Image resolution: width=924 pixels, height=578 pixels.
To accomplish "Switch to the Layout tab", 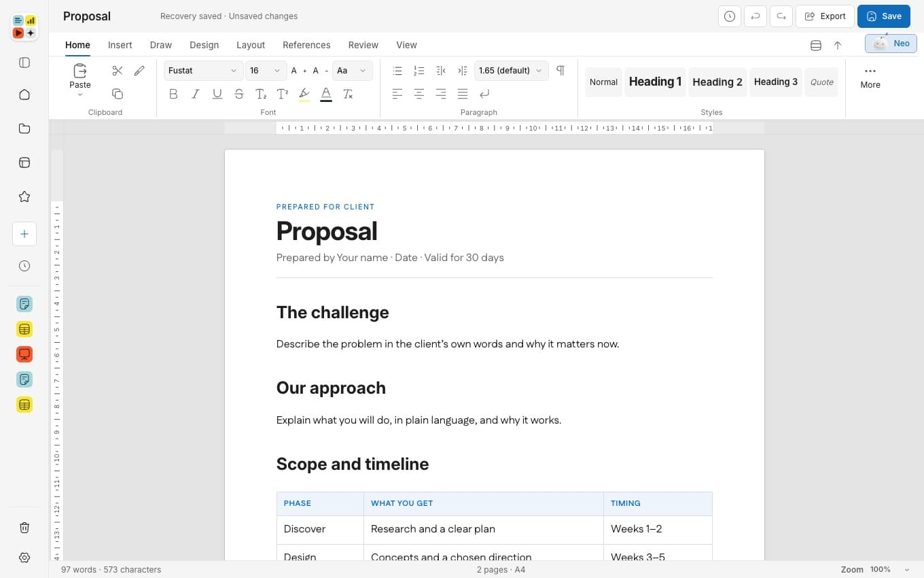I will (251, 45).
